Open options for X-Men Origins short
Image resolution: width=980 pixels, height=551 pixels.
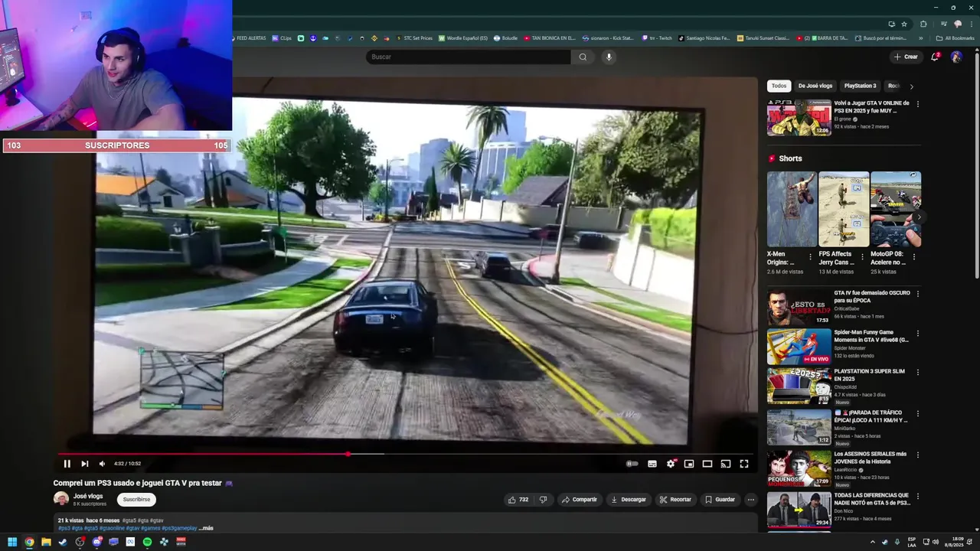[x=811, y=257]
